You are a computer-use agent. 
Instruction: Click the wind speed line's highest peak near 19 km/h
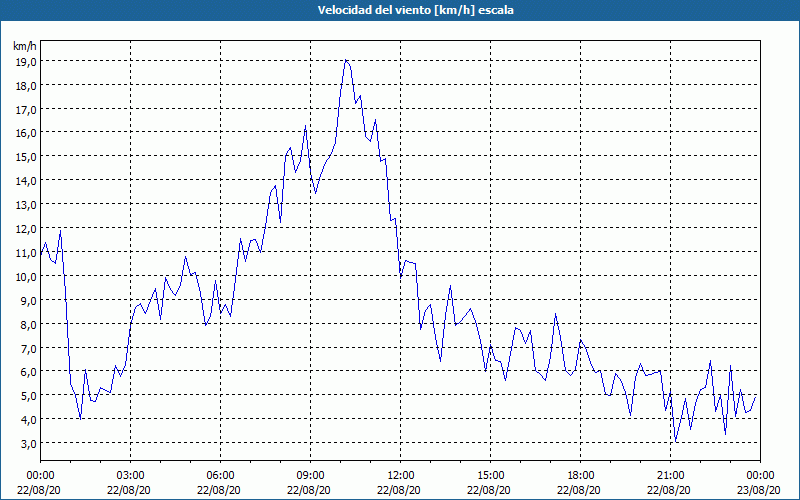pyautogui.click(x=346, y=61)
